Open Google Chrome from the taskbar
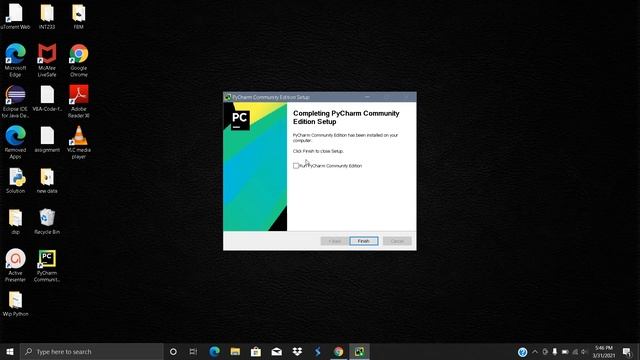The image size is (640, 360). [x=338, y=351]
